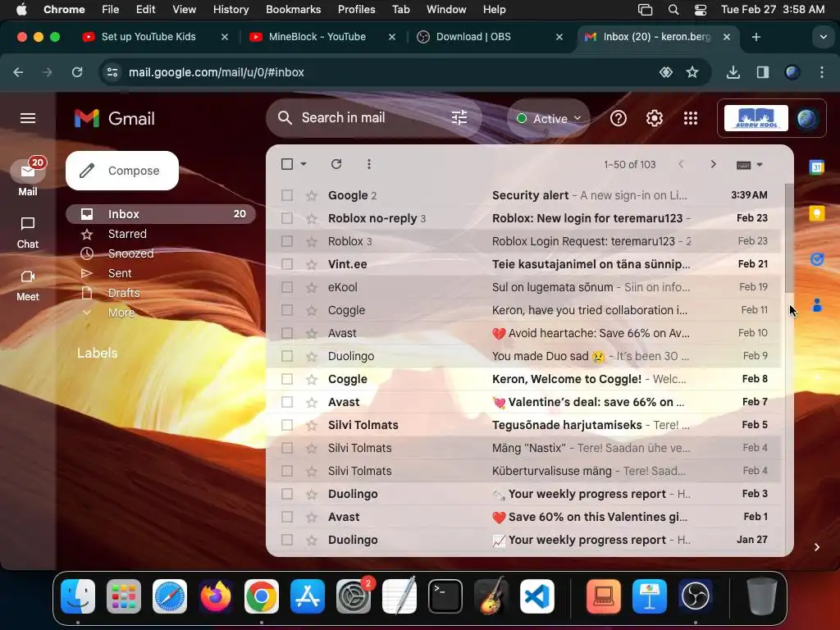Image resolution: width=840 pixels, height=630 pixels.
Task: Open the Profiles menu in menu bar
Action: click(x=356, y=10)
